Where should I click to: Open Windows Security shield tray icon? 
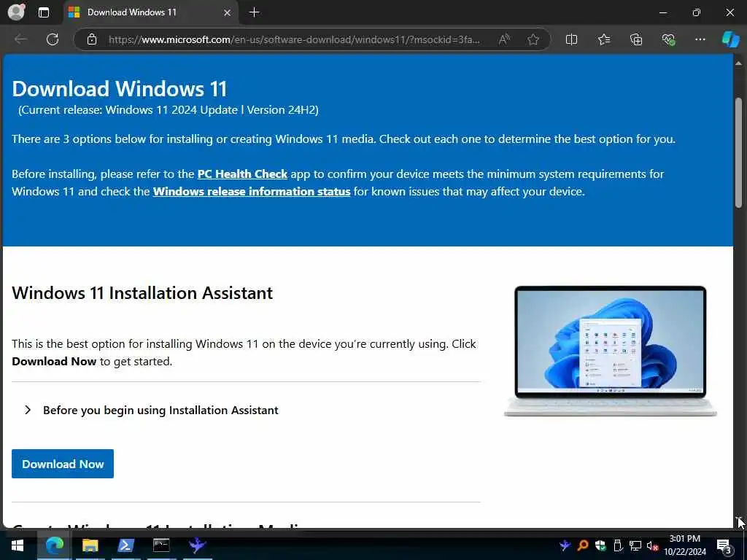pyautogui.click(x=600, y=545)
